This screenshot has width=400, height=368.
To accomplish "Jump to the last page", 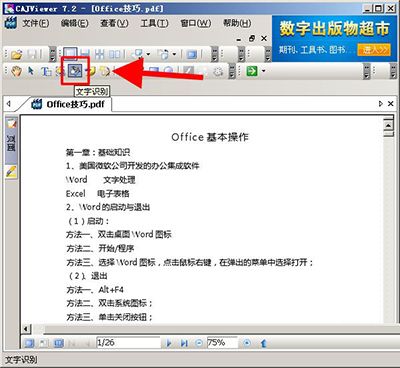I will (184, 343).
